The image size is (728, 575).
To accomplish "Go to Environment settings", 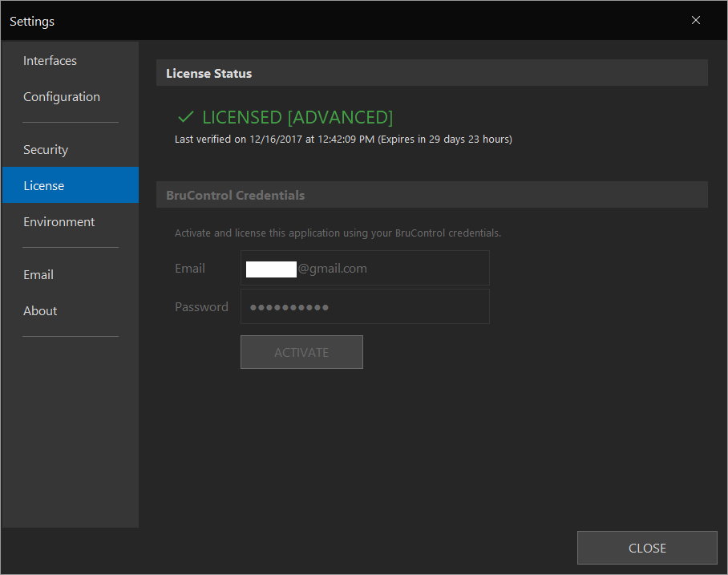I will click(x=70, y=221).
